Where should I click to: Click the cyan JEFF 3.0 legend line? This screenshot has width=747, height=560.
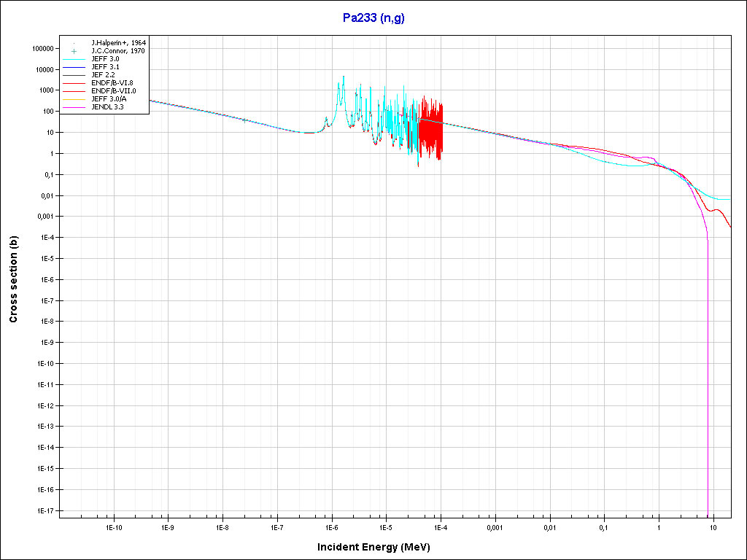click(x=74, y=59)
